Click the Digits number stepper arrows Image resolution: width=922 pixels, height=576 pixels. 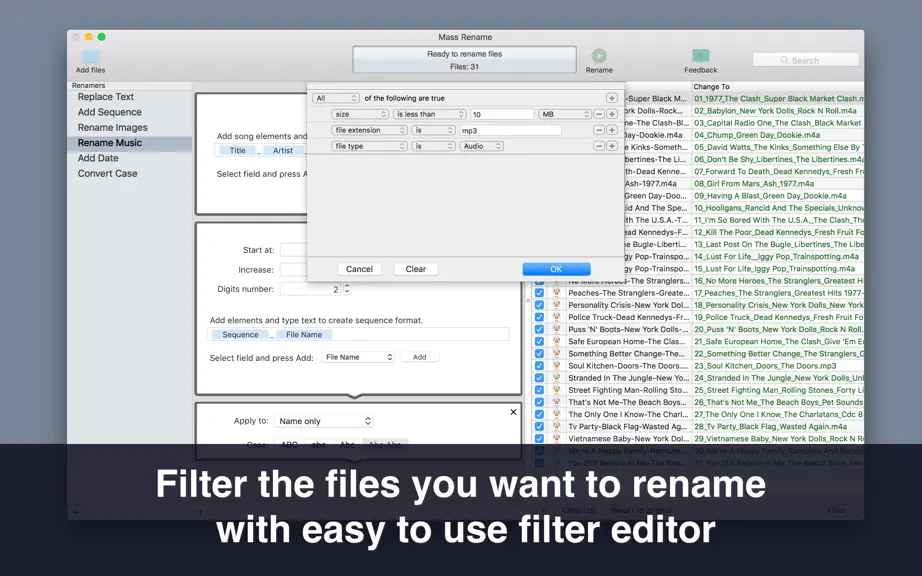point(347,289)
